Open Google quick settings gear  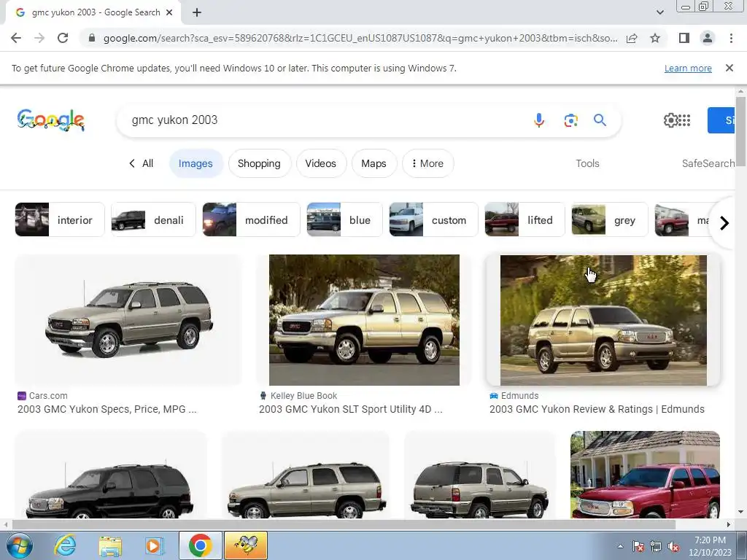[x=670, y=120]
